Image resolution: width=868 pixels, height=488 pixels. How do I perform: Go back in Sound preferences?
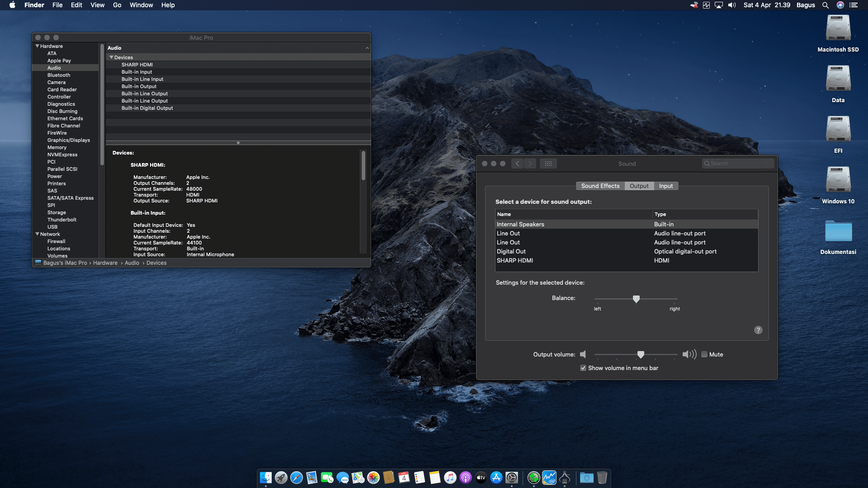tap(518, 164)
